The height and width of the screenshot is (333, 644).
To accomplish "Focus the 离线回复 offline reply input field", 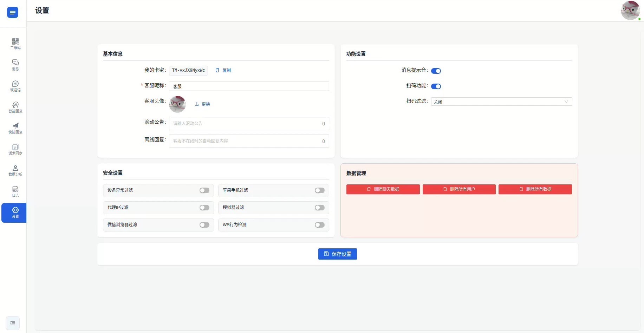I will (249, 141).
